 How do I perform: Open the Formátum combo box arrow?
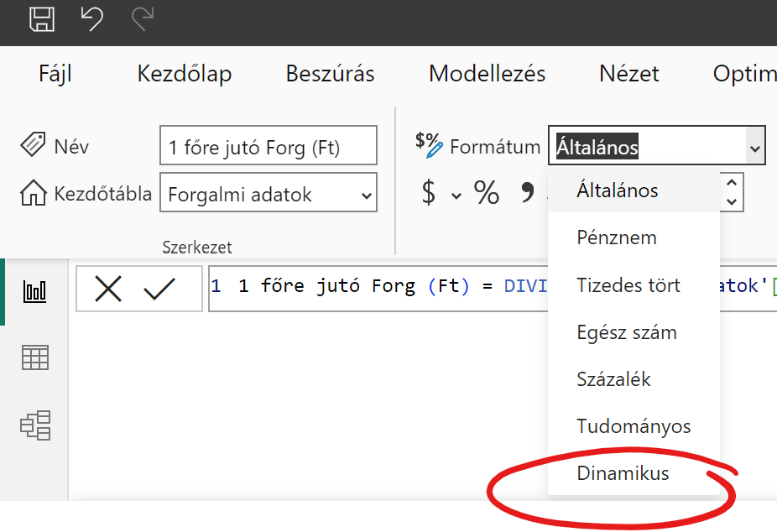754,149
